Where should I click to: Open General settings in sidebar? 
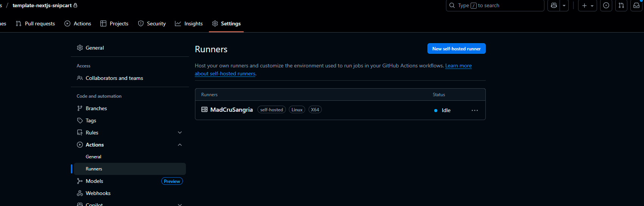tap(130, 48)
